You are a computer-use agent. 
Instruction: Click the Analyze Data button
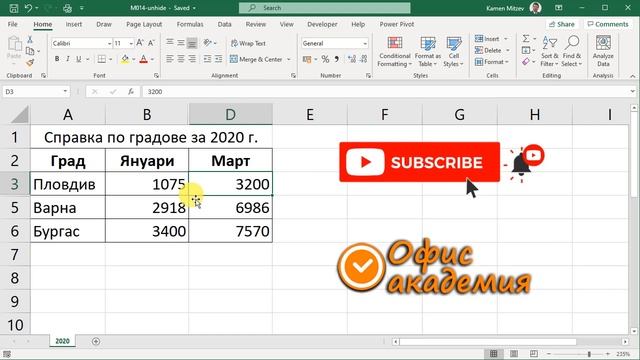pos(603,52)
